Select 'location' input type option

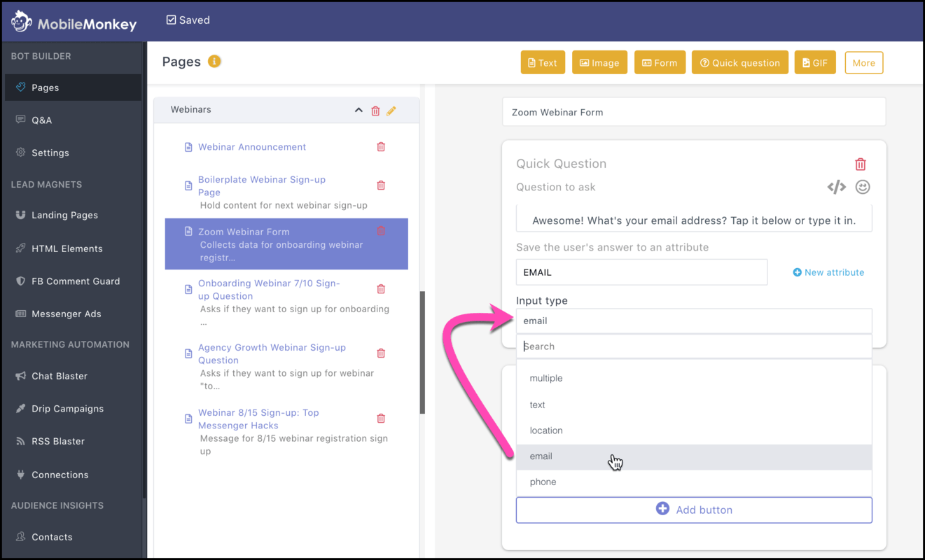click(694, 430)
